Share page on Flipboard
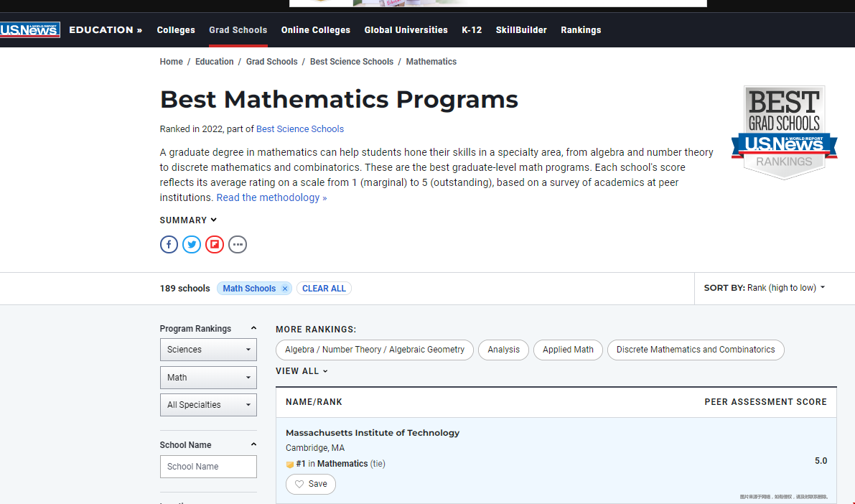Image resolution: width=855 pixels, height=504 pixels. point(215,244)
